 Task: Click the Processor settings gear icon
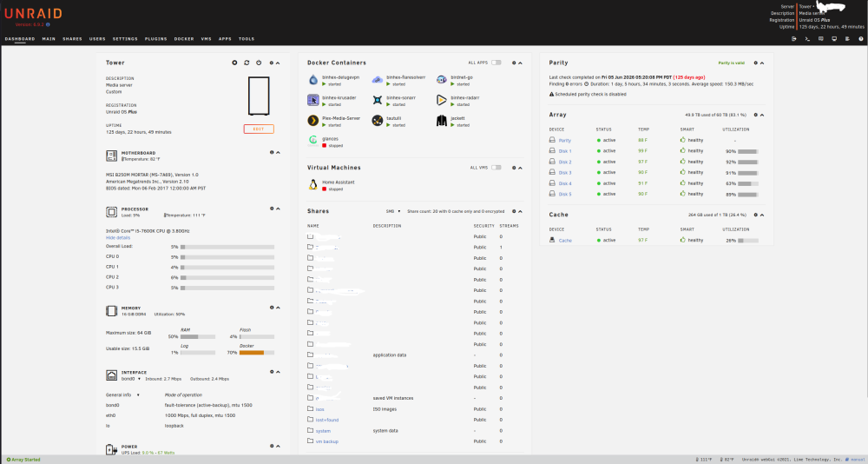(272, 209)
